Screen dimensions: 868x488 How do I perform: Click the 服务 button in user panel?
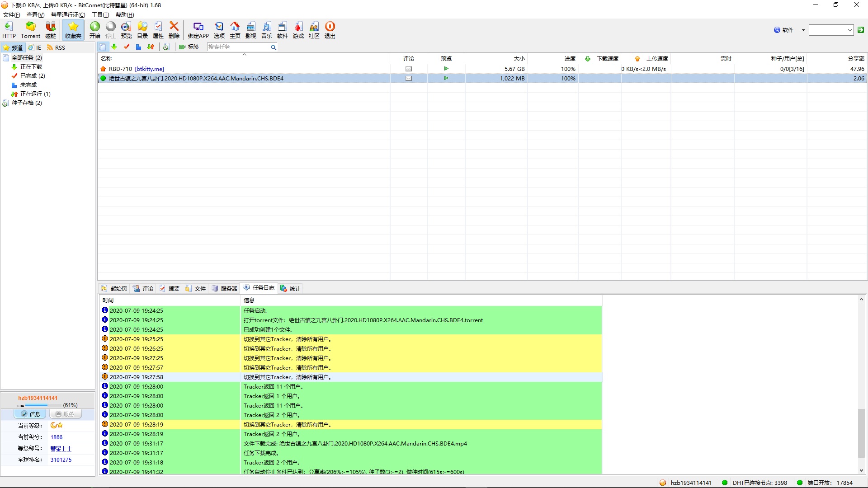click(65, 414)
